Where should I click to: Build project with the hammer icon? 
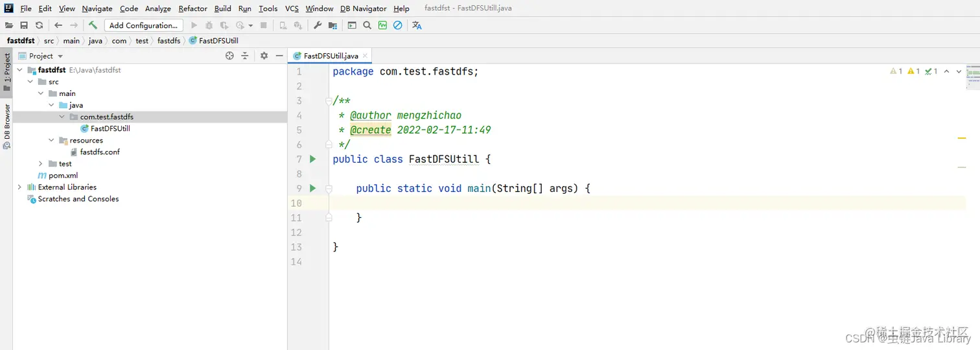(x=93, y=25)
